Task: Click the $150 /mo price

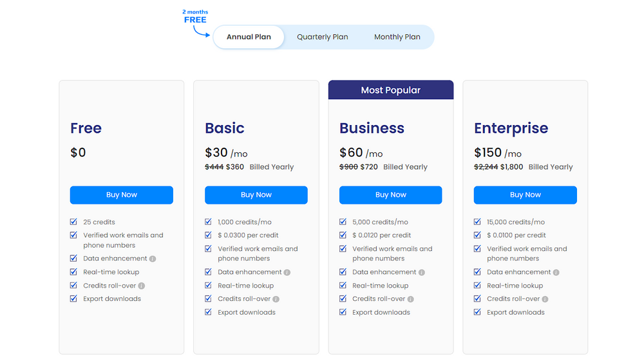Action: coord(498,153)
